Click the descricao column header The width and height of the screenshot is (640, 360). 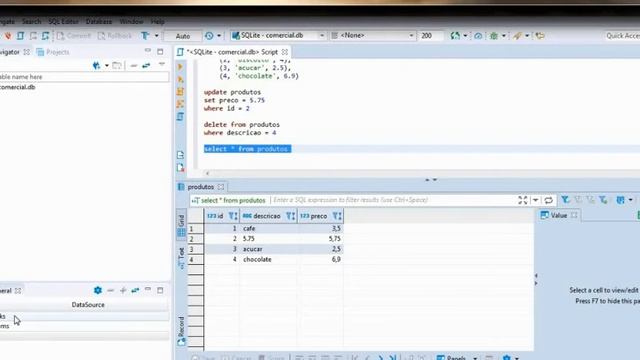(x=268, y=216)
